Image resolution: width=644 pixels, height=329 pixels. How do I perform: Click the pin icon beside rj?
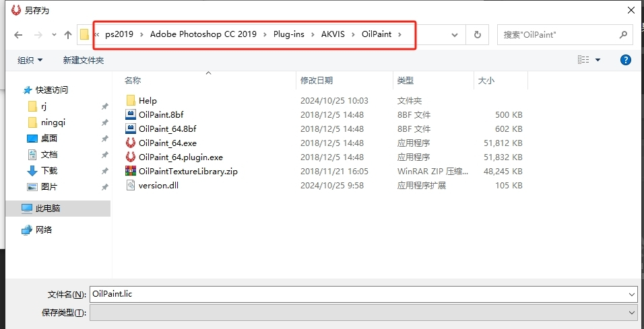coord(104,107)
